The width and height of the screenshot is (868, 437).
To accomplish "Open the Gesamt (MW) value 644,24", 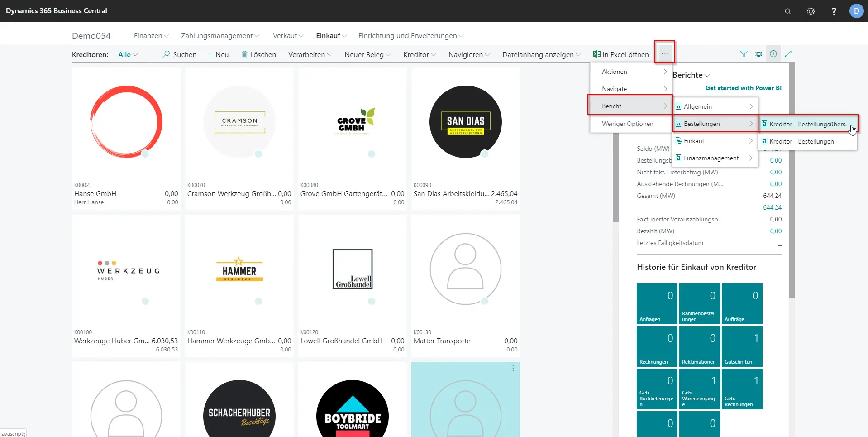I will (772, 196).
